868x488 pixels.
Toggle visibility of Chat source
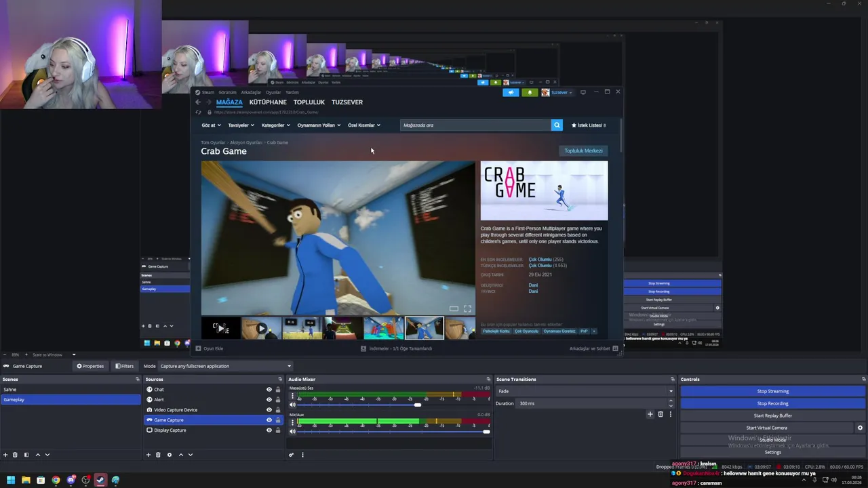(x=269, y=390)
